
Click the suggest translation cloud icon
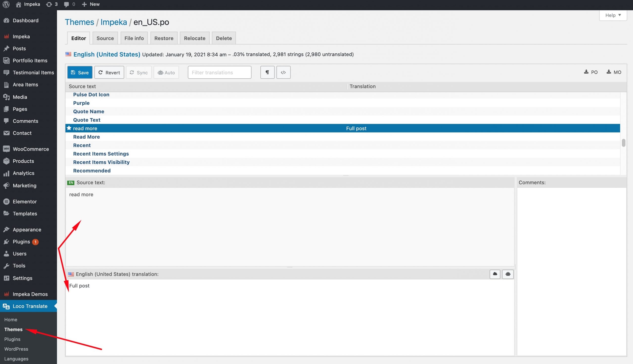pyautogui.click(x=495, y=274)
